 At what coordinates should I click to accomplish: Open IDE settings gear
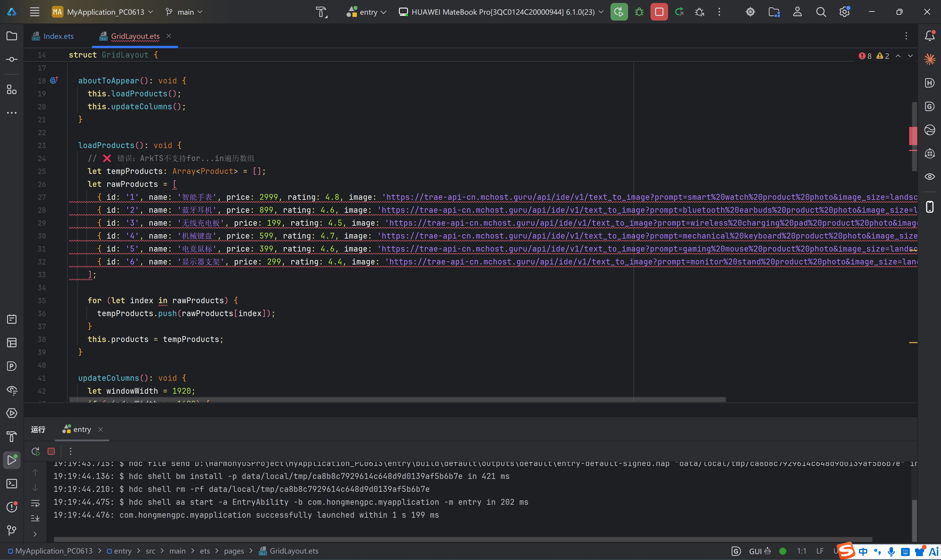pos(844,12)
